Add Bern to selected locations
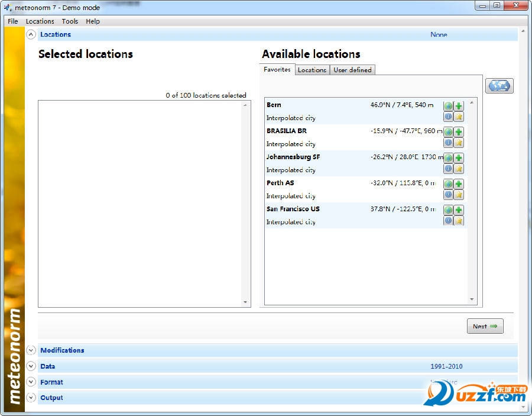The image size is (532, 416). tap(459, 106)
